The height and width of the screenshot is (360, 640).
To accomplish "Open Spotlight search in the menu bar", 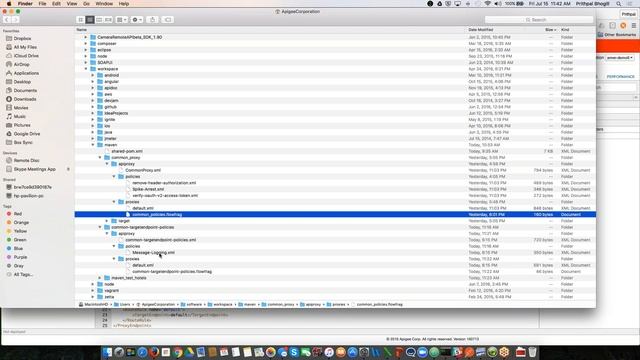I will (619, 4).
